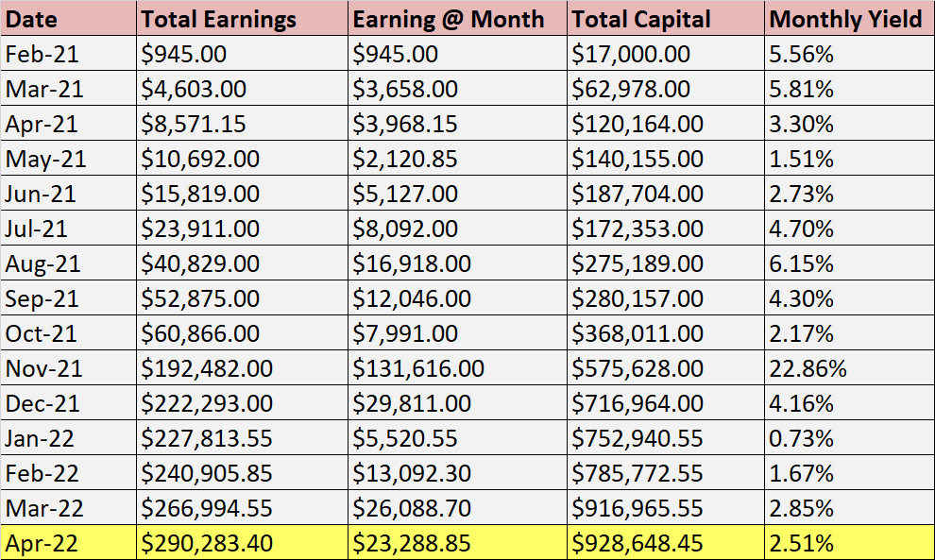Viewport: 935px width, 560px height.
Task: Select the Feb-21 date cell
Action: (x=68, y=55)
